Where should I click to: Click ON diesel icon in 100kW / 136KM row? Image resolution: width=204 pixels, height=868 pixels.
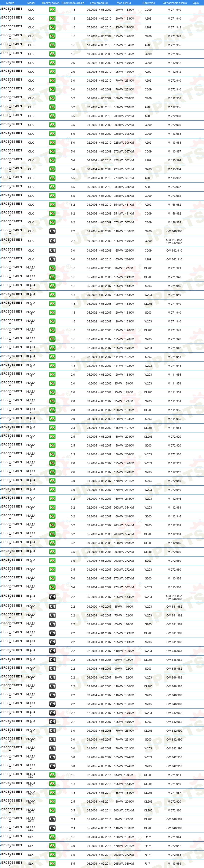(x=52, y=704)
